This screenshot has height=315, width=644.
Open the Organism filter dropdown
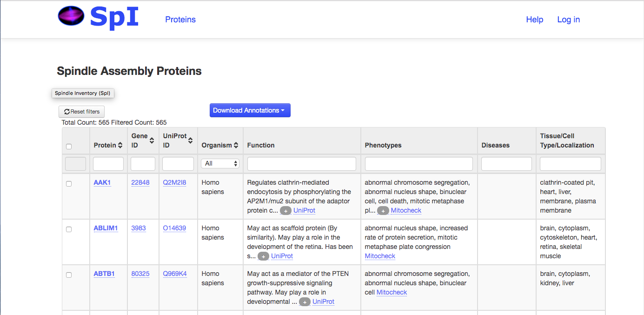click(220, 164)
